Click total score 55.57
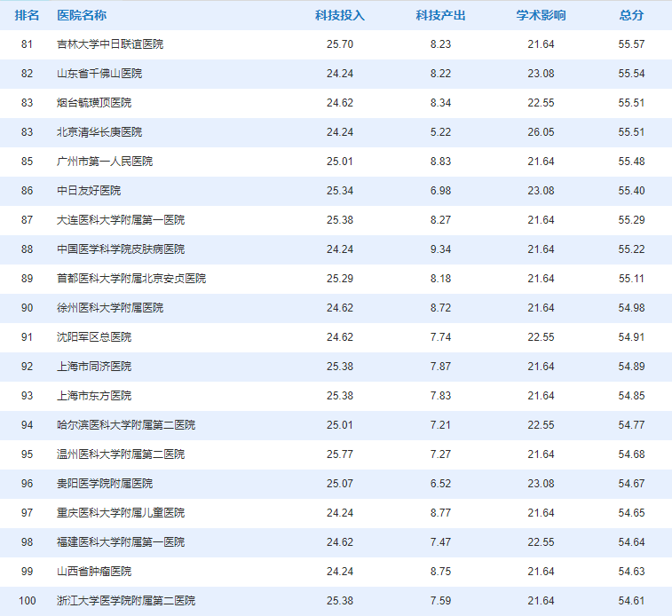This screenshot has height=616, width=672. tap(631, 44)
